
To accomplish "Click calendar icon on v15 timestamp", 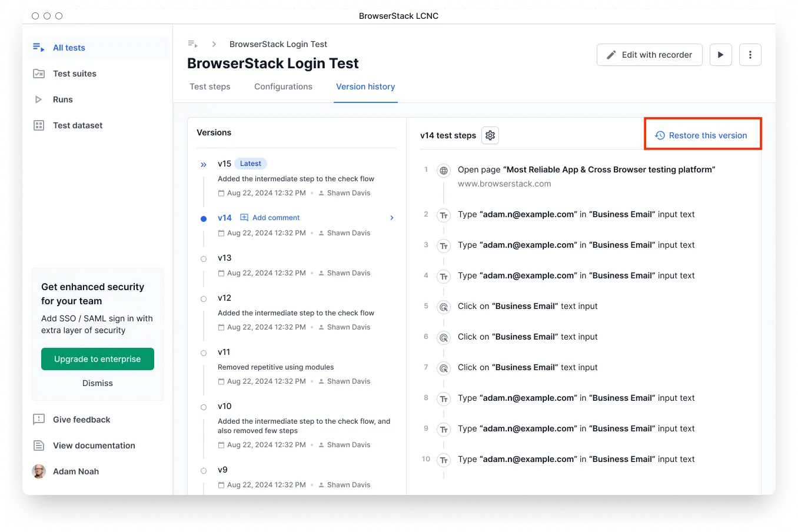I will [x=221, y=193].
